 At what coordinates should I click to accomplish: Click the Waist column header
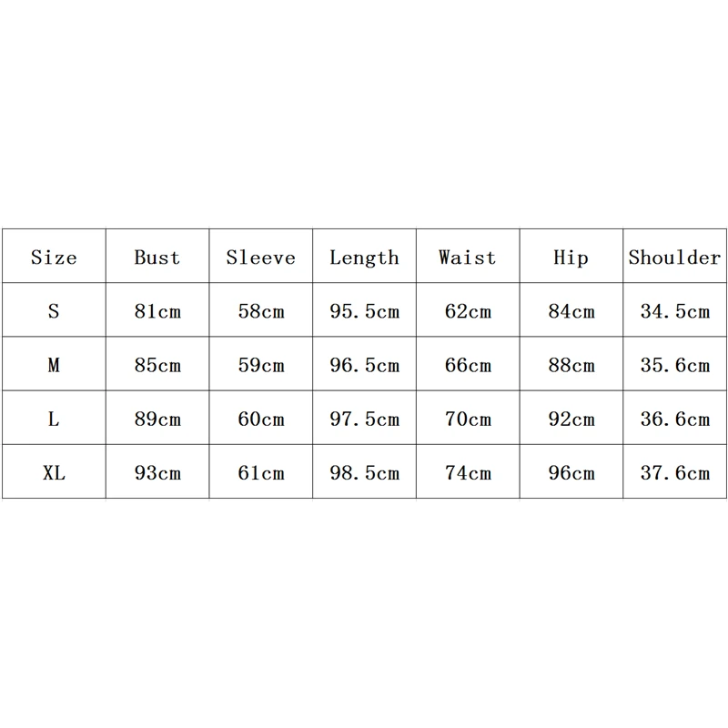click(468, 258)
